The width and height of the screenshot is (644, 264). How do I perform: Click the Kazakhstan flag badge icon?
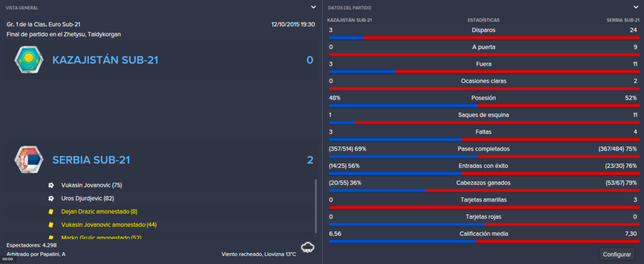[x=28, y=60]
